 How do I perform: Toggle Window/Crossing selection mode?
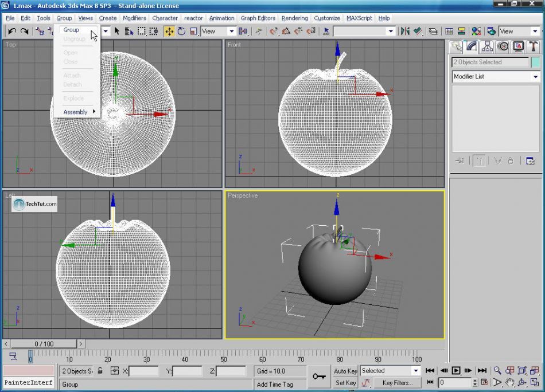[154, 32]
